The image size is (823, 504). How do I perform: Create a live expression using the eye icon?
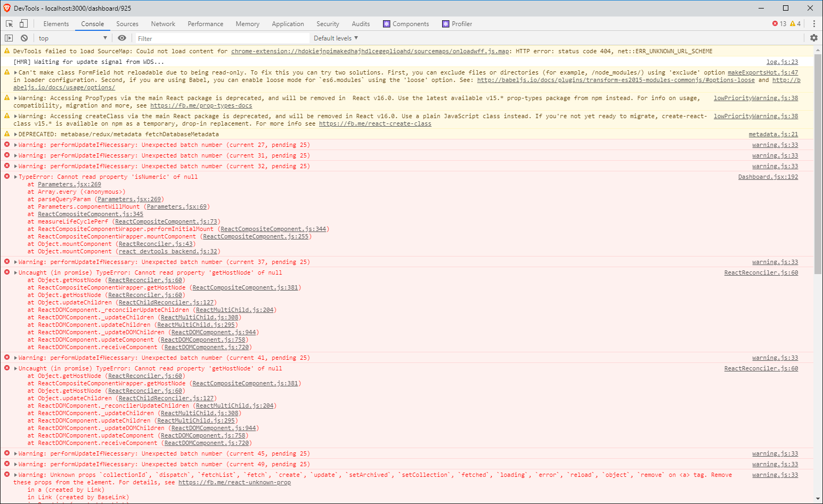pos(122,38)
